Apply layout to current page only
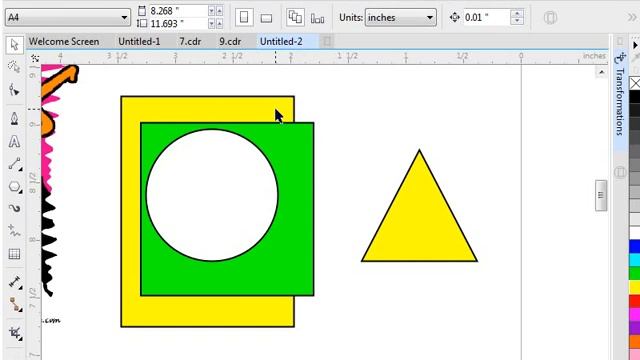The width and height of the screenshot is (640, 360). coord(318,18)
